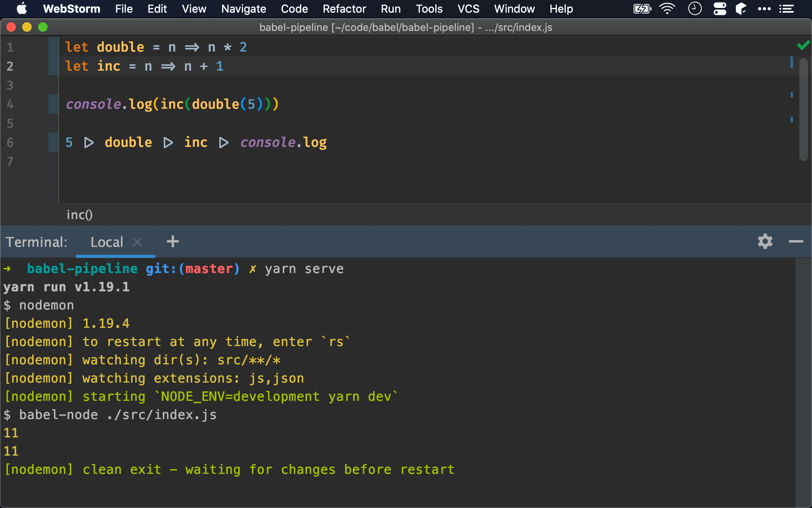Open the Run menu
812x508 pixels.
[391, 9]
